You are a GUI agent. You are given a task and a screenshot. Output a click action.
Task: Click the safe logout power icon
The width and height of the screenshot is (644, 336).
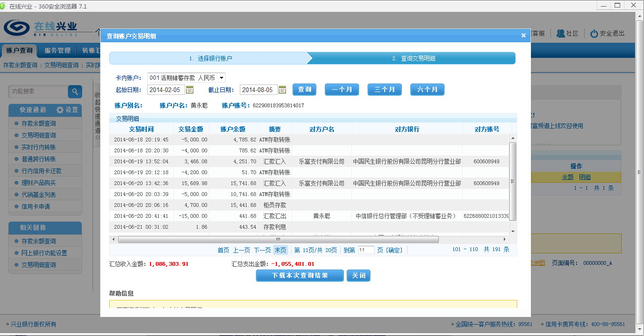pos(594,34)
